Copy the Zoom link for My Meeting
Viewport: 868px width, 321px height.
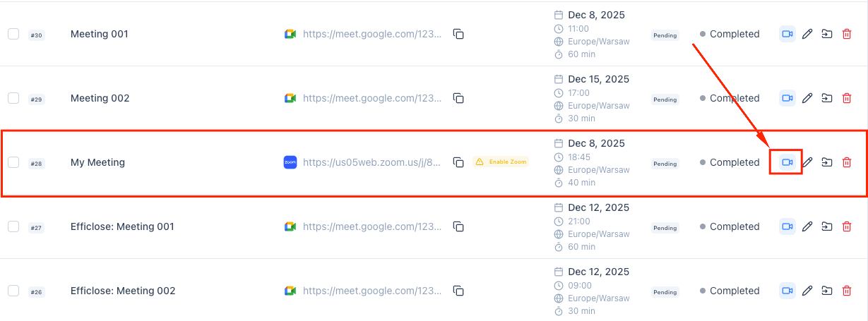pyautogui.click(x=458, y=162)
